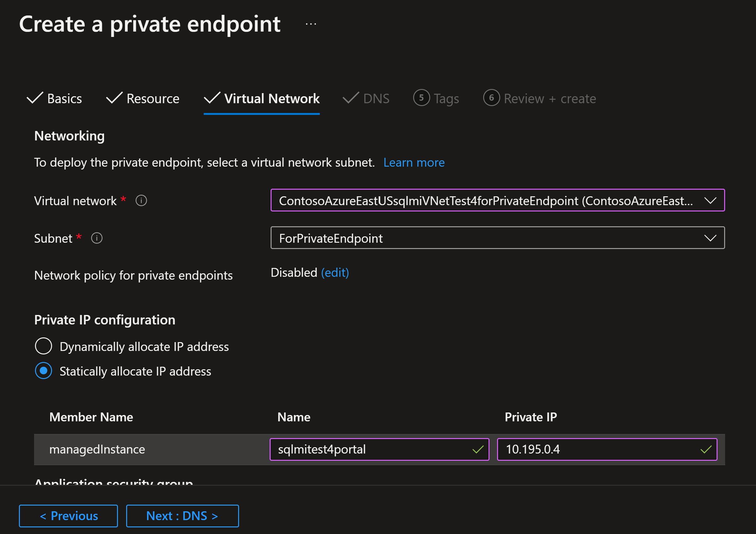Click the green checkmark in the Name field
Screen dimensions: 756x534
pyautogui.click(x=478, y=449)
